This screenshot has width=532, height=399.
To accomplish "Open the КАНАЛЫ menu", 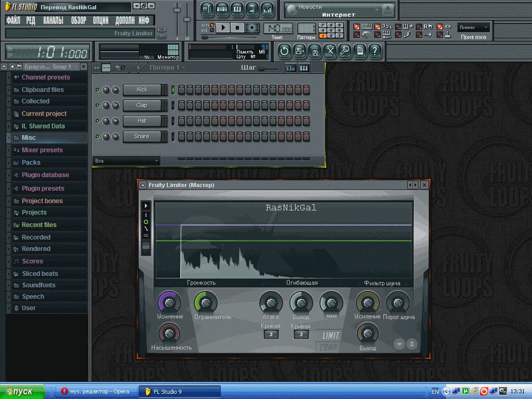I will coord(54,20).
